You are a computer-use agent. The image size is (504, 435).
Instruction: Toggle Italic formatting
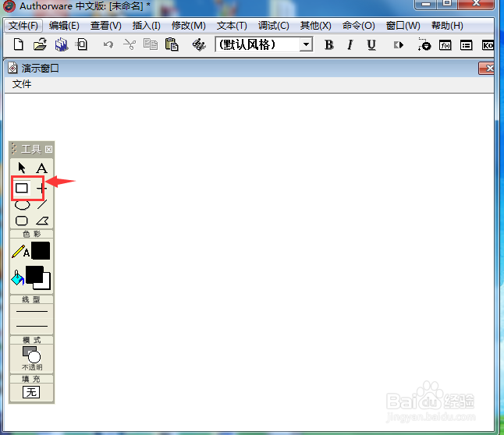350,44
